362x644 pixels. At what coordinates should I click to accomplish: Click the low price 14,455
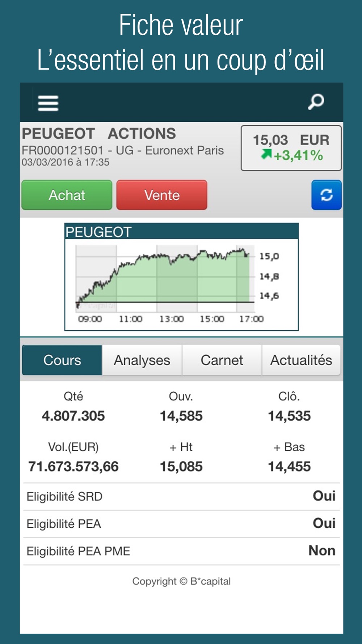289,467
